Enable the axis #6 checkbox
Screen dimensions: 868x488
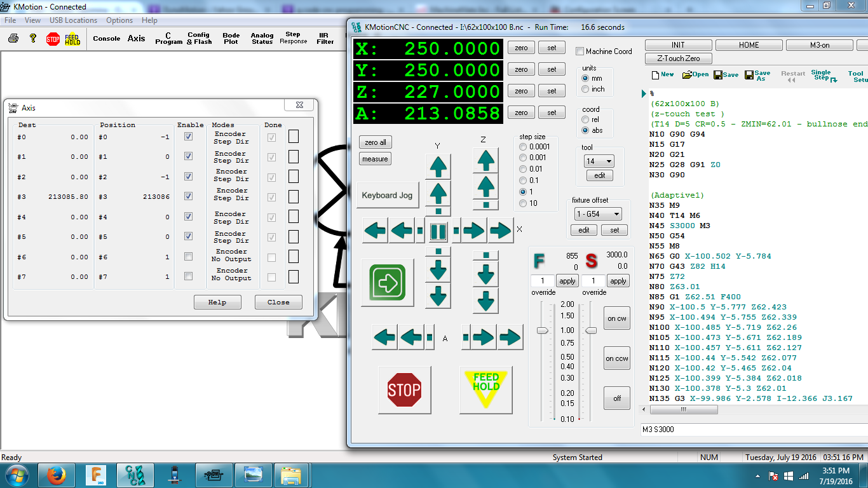[188, 257]
